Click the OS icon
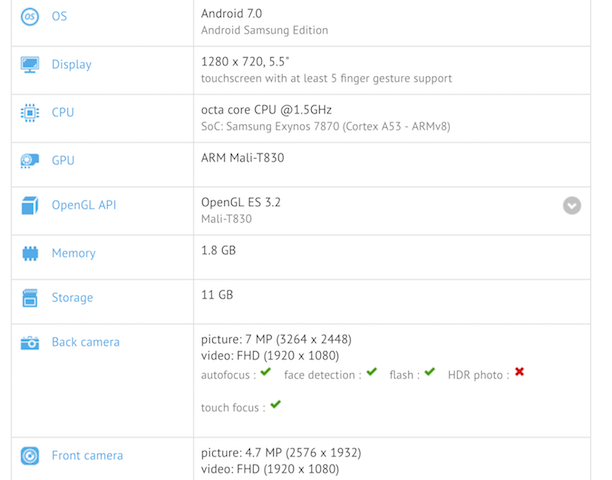The height and width of the screenshot is (480, 612). (30, 18)
